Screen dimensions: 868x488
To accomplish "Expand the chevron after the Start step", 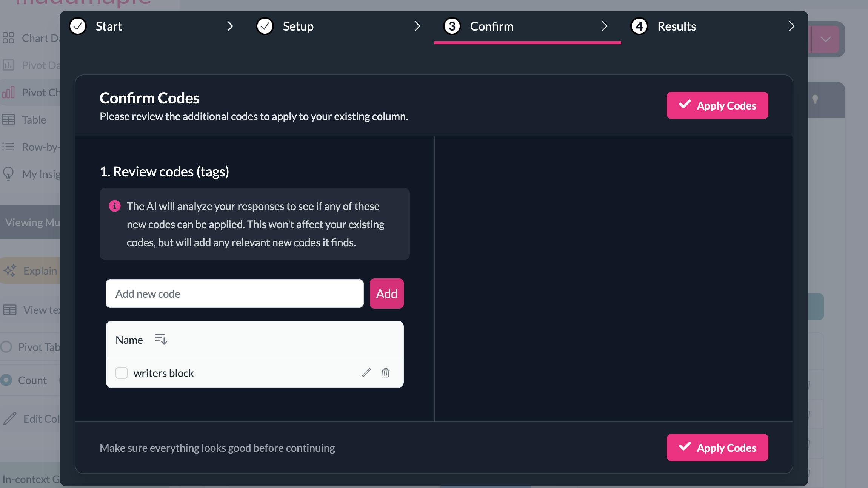I will click(x=230, y=26).
